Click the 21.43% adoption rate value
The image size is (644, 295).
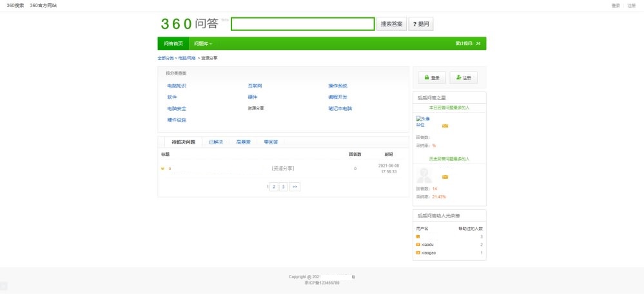click(x=439, y=197)
